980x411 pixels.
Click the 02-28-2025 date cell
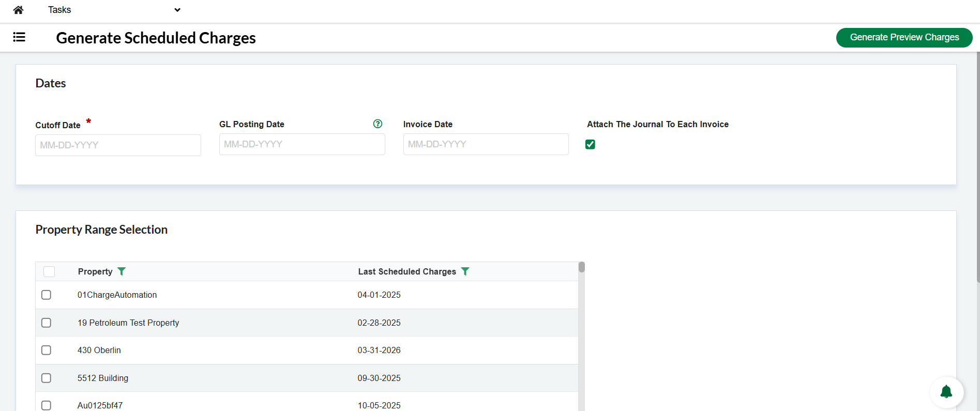point(379,323)
